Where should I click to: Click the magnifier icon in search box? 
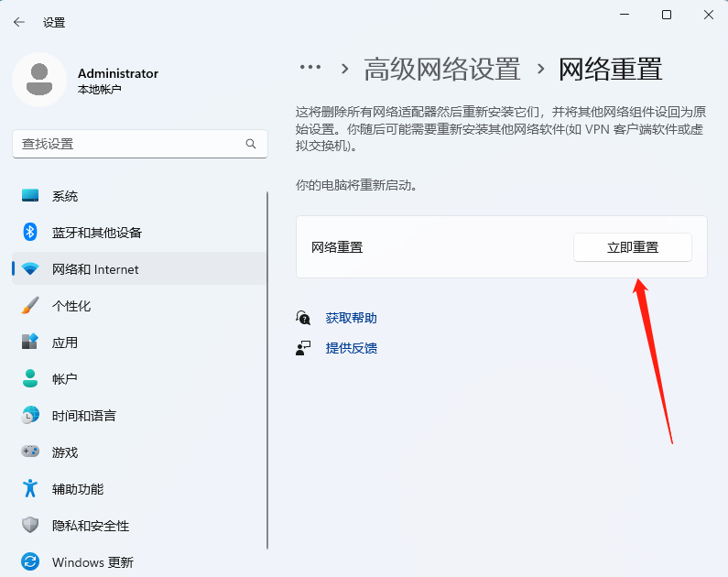251,144
